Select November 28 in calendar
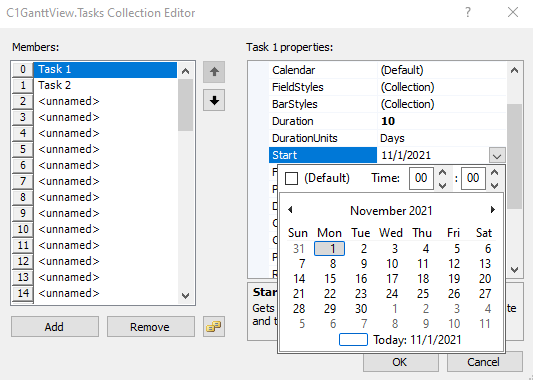This screenshot has width=533, height=380. (x=298, y=309)
